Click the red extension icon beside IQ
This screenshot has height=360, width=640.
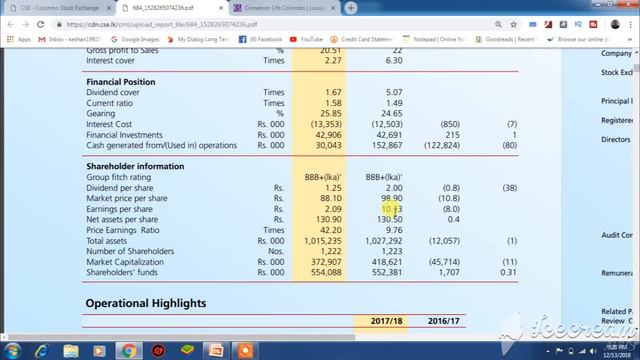pos(593,24)
